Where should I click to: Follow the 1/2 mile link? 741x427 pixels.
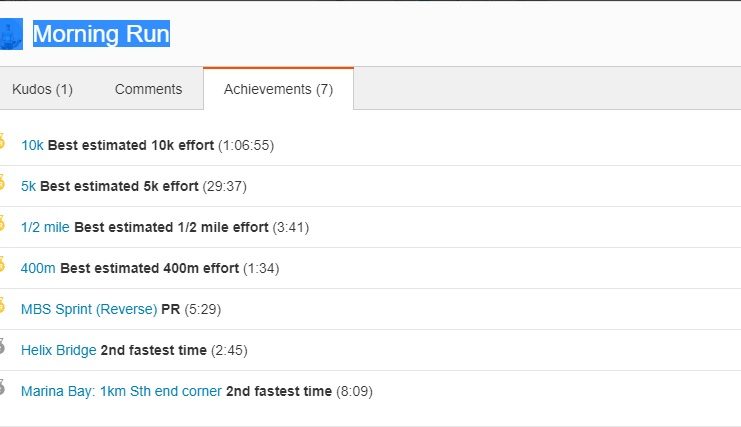45,227
